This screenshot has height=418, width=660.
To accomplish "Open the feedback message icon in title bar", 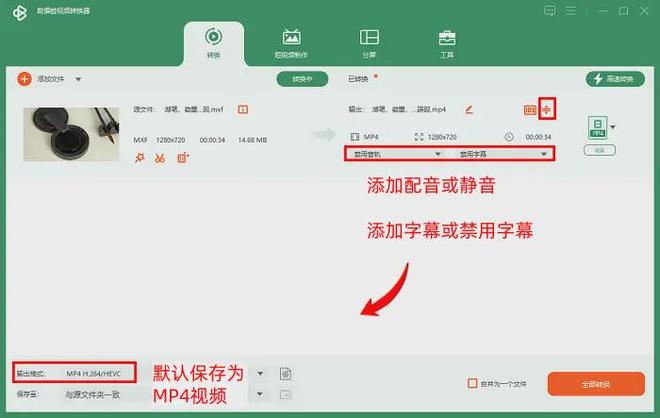I will [x=549, y=11].
